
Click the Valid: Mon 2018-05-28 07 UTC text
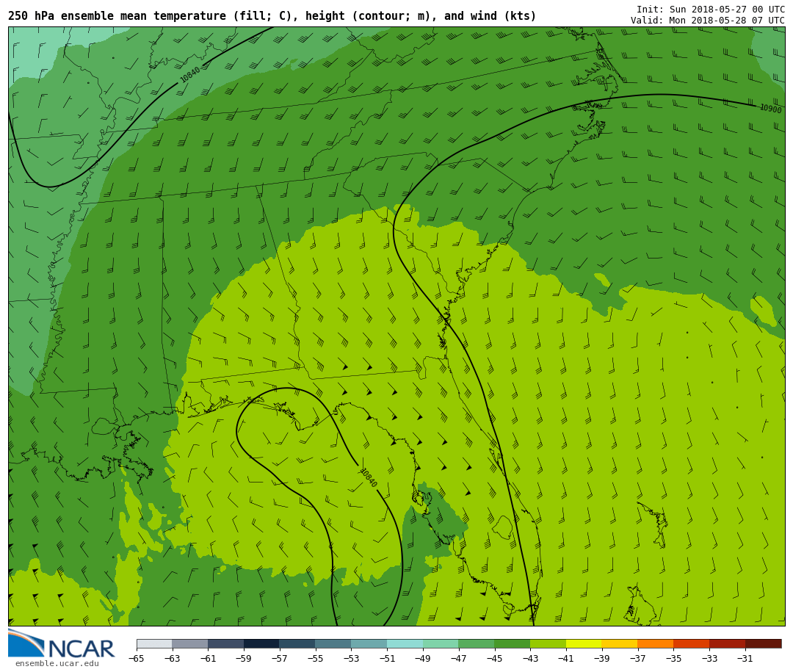[x=708, y=21]
